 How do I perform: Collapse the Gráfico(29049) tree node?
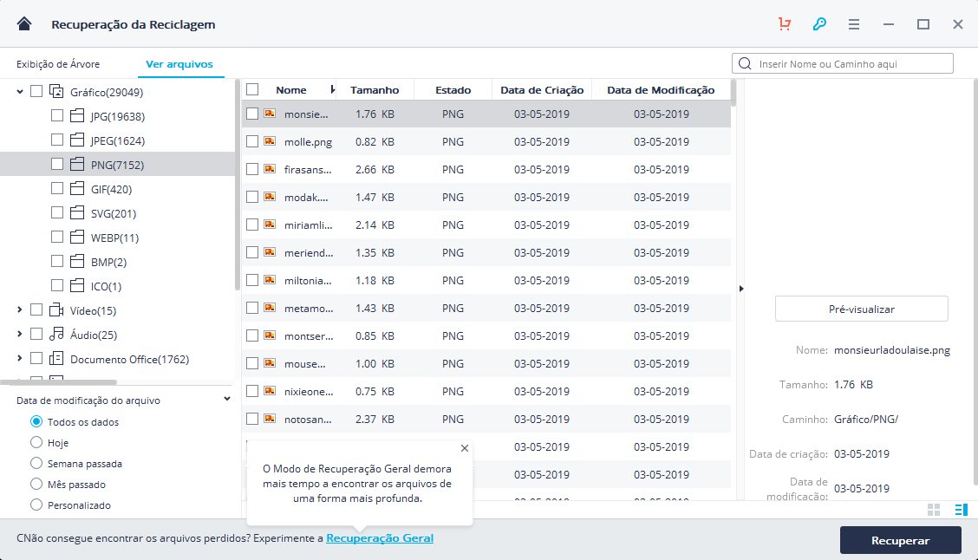[20, 92]
